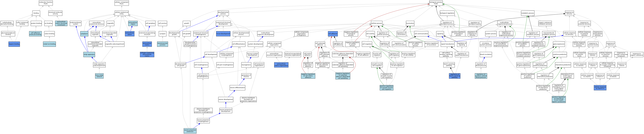Viewport: 644px width, 134px height.
Task: Click the 'cell periphery' node
Action: [x=150, y=23]
